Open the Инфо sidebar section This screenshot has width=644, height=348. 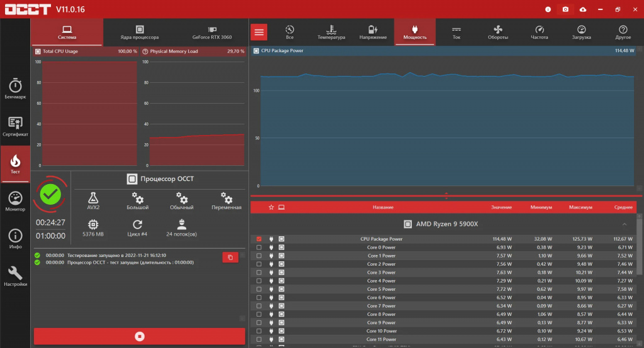click(x=15, y=239)
